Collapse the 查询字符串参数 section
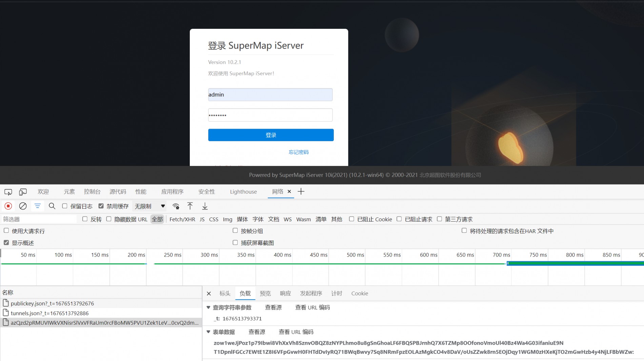Screen dimensions: 644x361 (208, 307)
